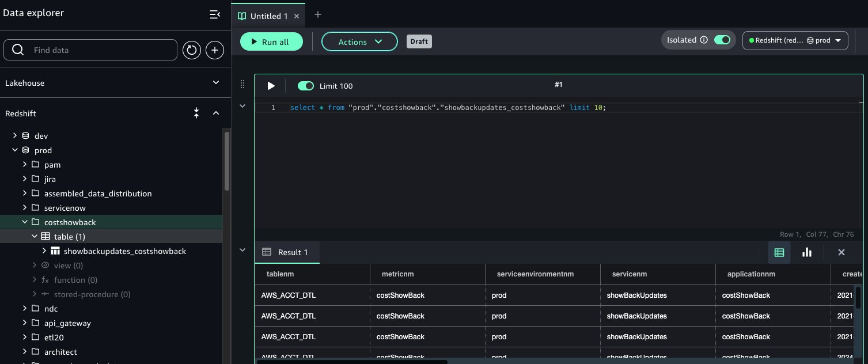The width and height of the screenshot is (868, 364).
Task: Close the Untitled 1 tab
Action: [x=297, y=16]
